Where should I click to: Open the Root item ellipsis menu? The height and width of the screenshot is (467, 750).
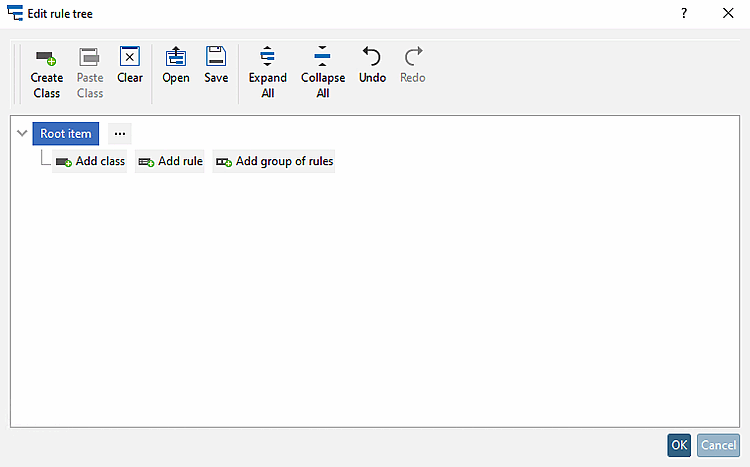120,133
